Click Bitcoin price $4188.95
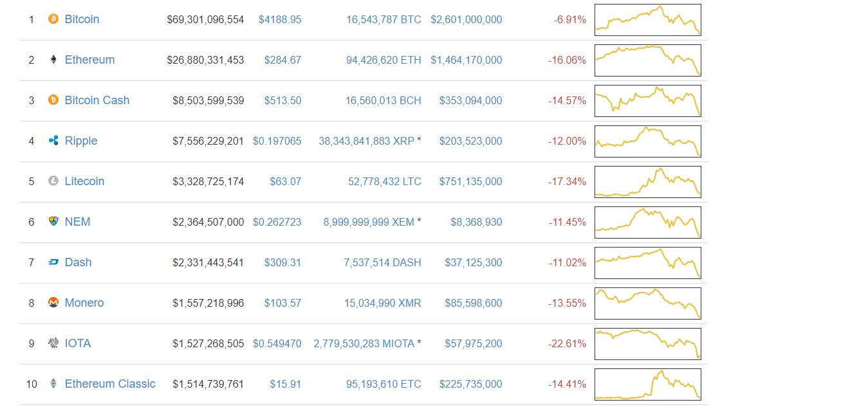The width and height of the screenshot is (868, 407). point(280,20)
